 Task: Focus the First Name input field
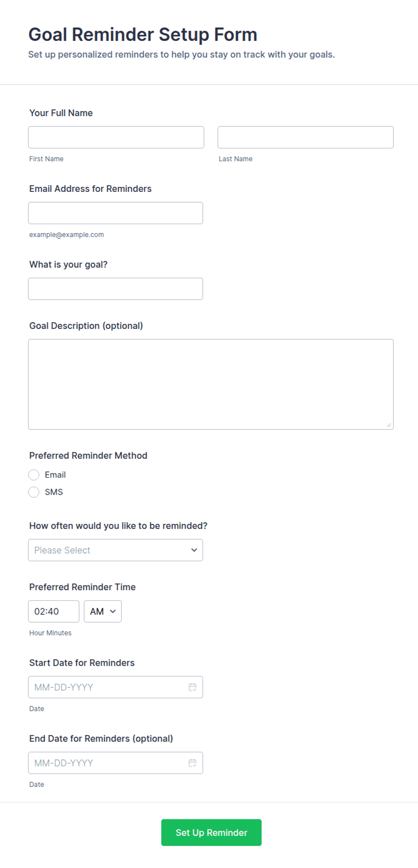click(116, 137)
